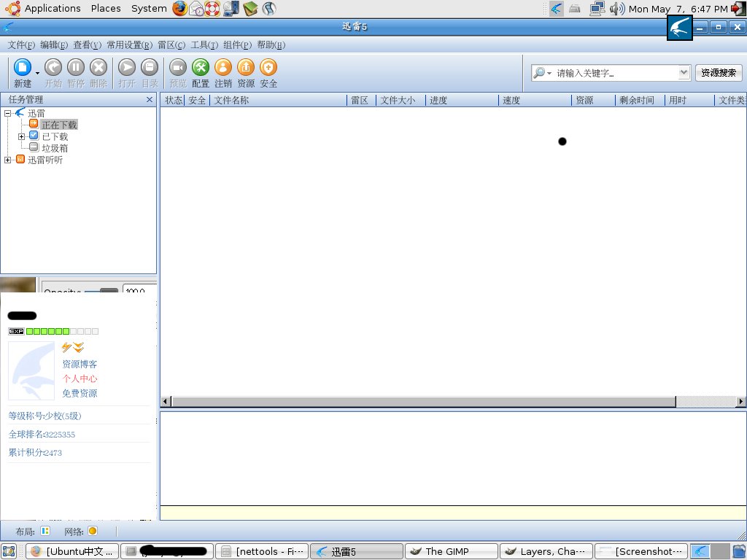747x560 pixels.
Task: Click the orange lightning bolt icon
Action: [x=66, y=348]
